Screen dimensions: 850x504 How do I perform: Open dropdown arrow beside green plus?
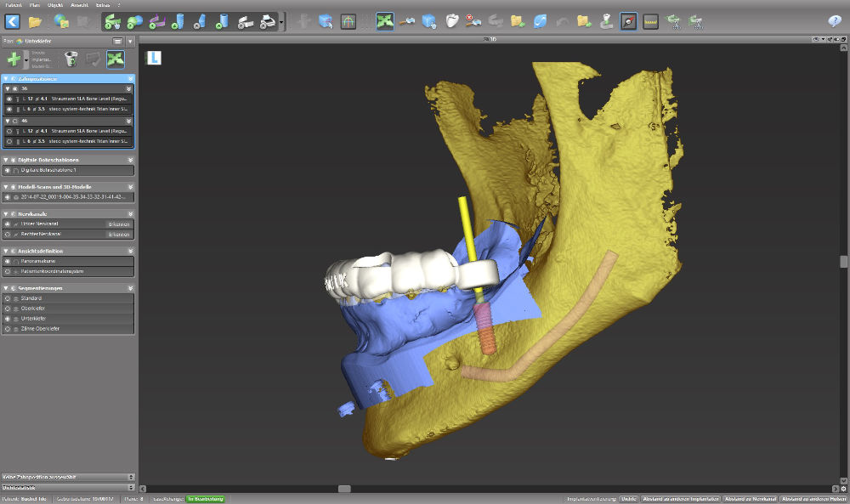click(25, 59)
